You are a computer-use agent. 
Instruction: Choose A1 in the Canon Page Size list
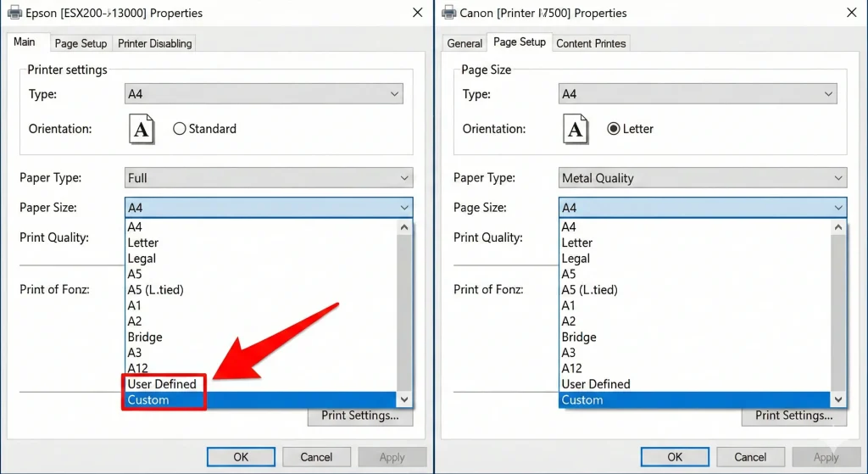pos(695,305)
